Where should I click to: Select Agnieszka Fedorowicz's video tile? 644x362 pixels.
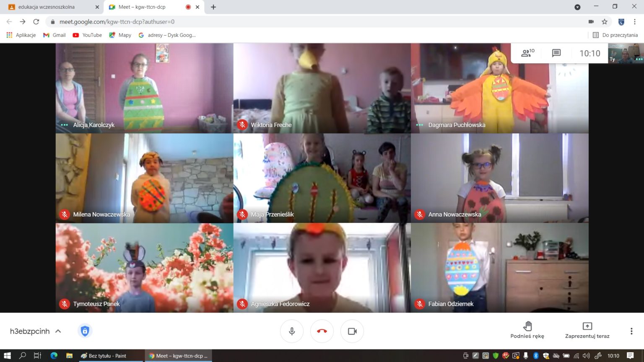(x=322, y=268)
